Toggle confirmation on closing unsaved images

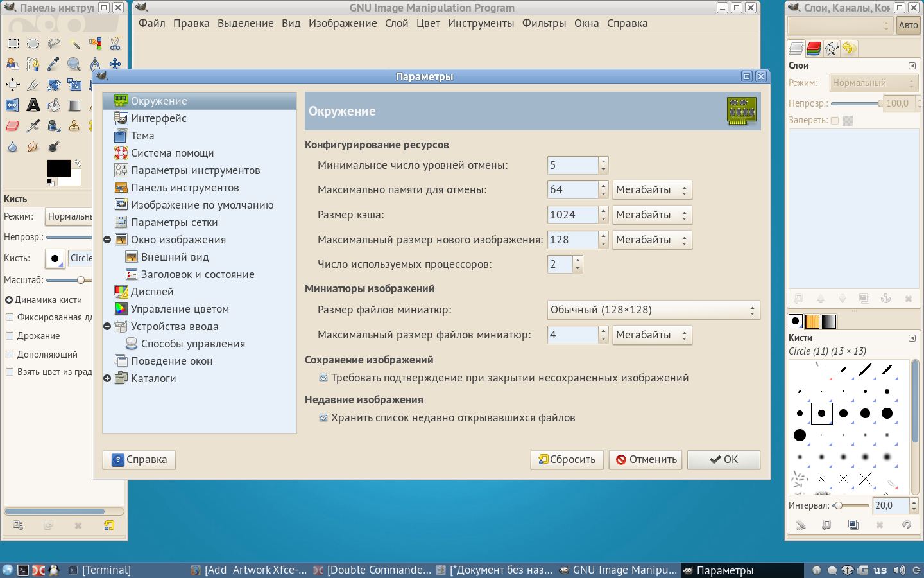[323, 378]
